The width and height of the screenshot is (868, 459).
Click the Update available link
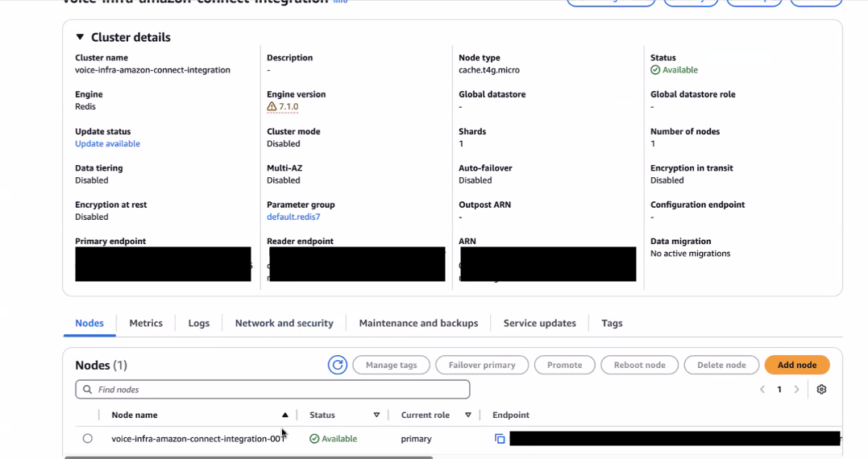click(107, 144)
